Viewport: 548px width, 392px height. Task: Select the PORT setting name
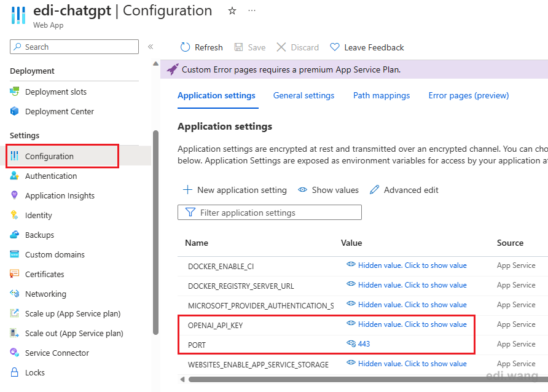coord(197,345)
